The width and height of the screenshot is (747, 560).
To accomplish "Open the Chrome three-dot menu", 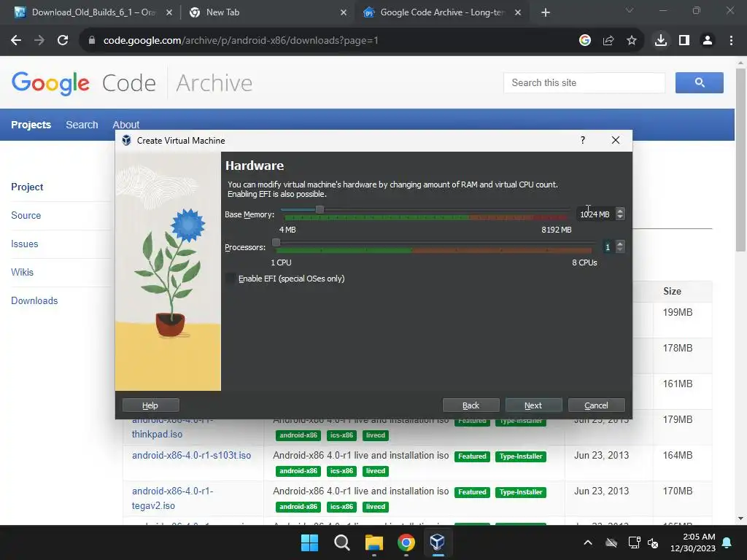I will 731,41.
